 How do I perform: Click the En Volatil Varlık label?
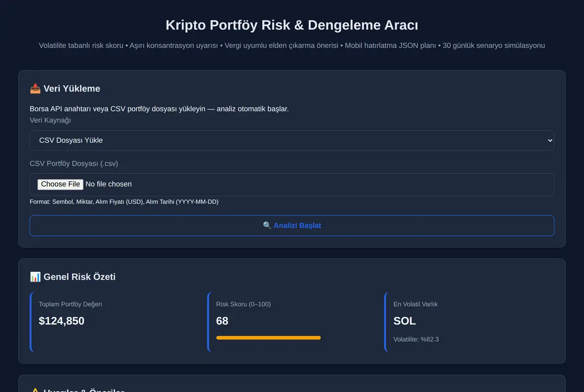[416, 304]
